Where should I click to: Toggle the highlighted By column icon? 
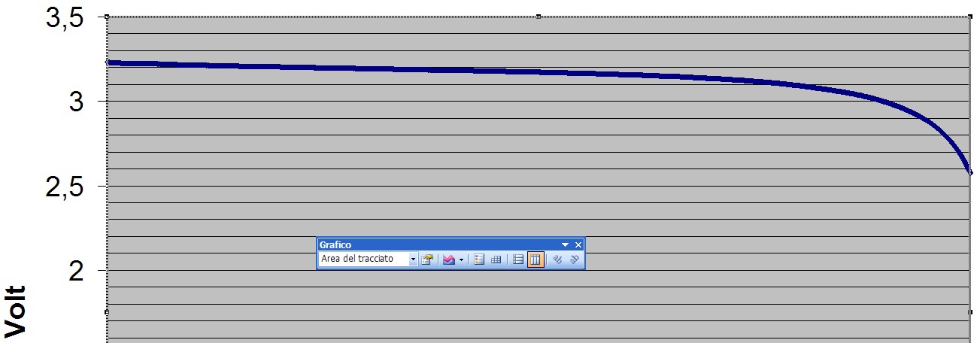535,260
